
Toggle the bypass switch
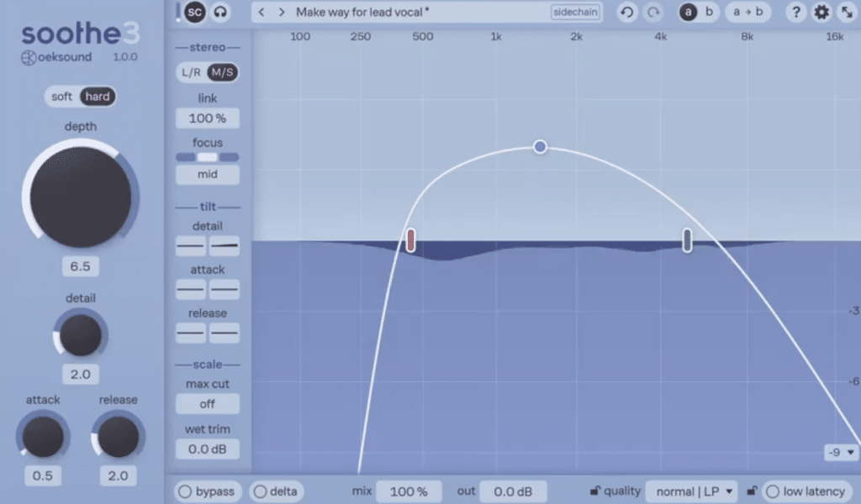tap(207, 491)
